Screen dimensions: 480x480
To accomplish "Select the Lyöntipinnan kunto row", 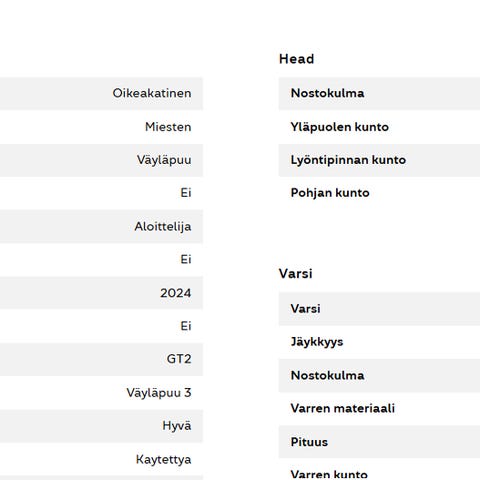I will (379, 160).
